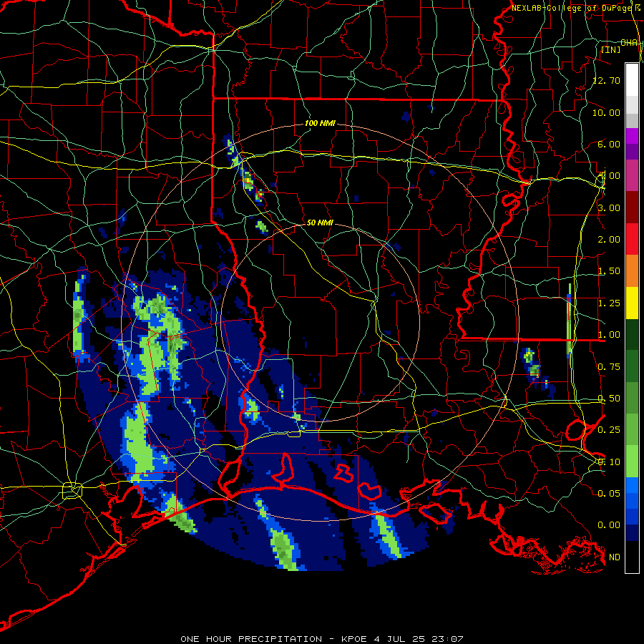This screenshot has width=644, height=644.
Task: Click the 0.05 scale value
Action: click(609, 493)
